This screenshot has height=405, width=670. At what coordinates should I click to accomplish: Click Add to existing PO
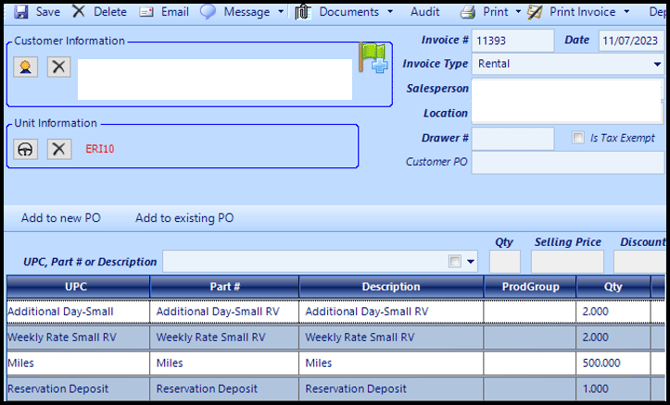(x=184, y=218)
